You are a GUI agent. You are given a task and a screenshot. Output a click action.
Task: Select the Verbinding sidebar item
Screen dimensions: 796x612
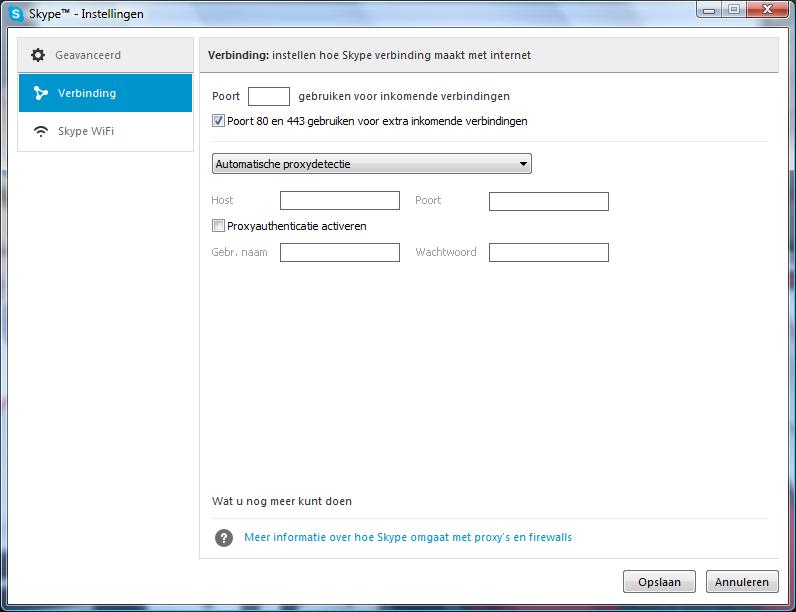[x=106, y=93]
